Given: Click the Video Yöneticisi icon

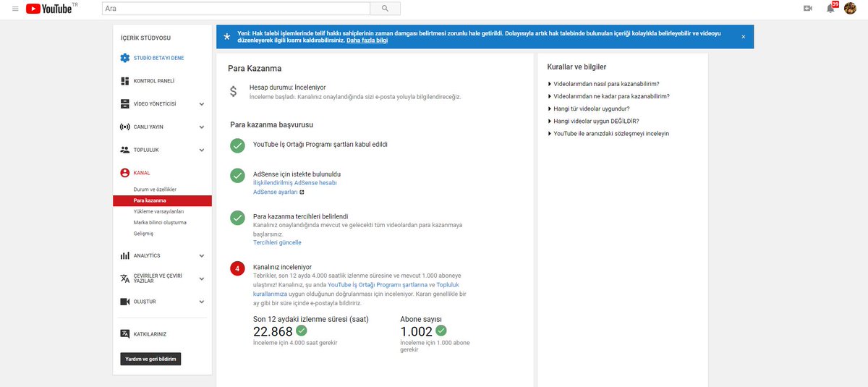Looking at the screenshot, I should pos(124,103).
